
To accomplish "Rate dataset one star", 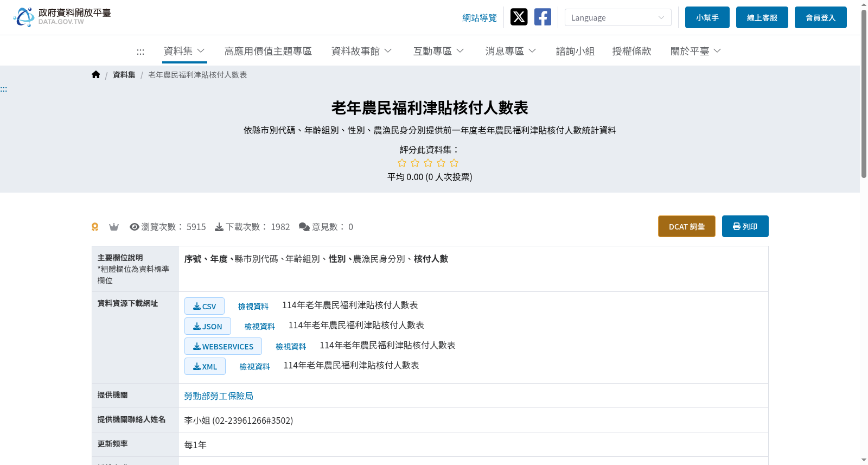I will (402, 163).
